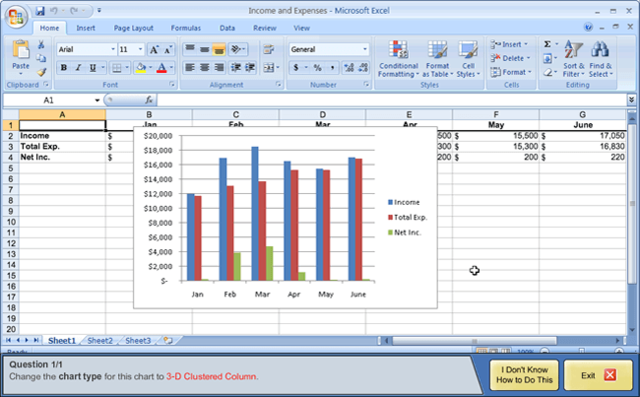Click the Paste clipboard icon
The image size is (640, 397).
tap(20, 49)
